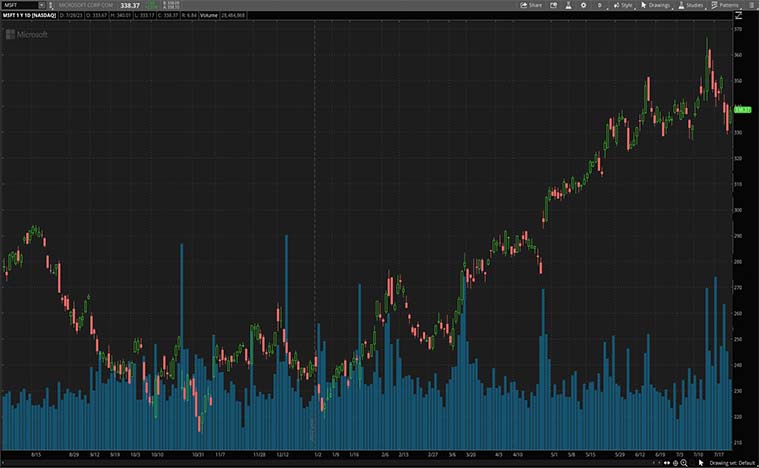Click the green 338.37 last price tag
The image size is (759, 468).
[743, 110]
